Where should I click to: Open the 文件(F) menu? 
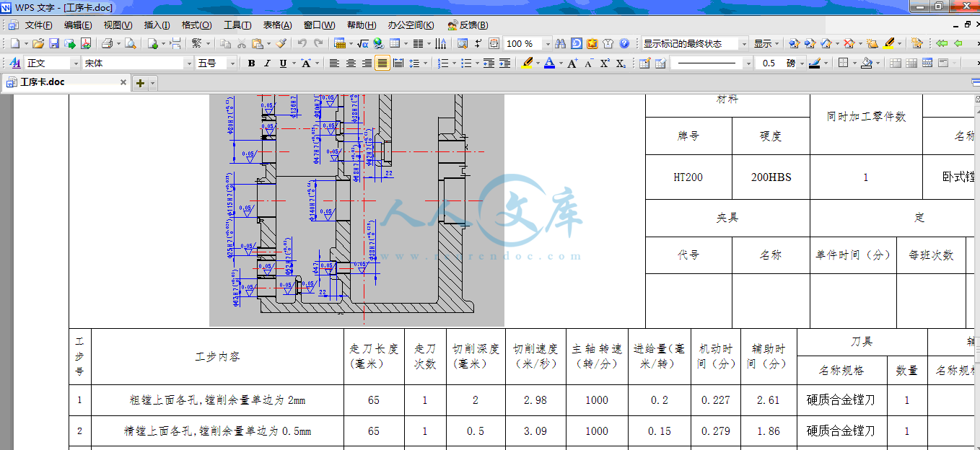pos(38,25)
